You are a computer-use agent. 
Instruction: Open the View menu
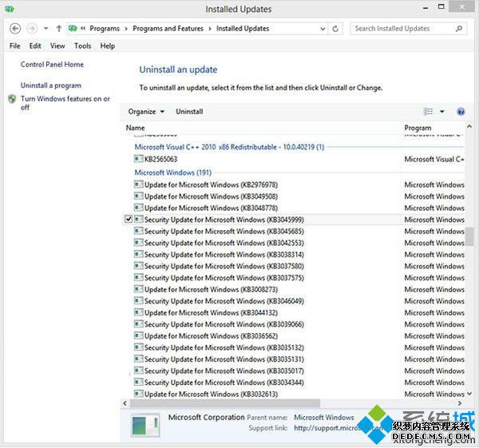[x=57, y=46]
